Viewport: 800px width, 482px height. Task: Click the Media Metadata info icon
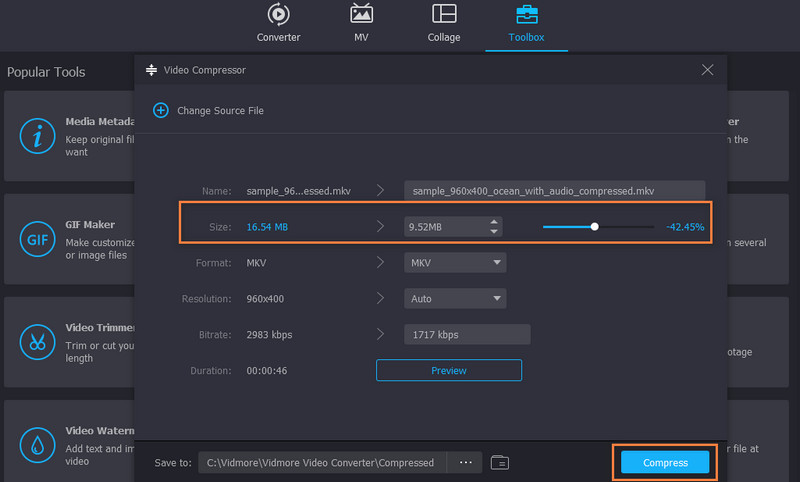pos(37,138)
